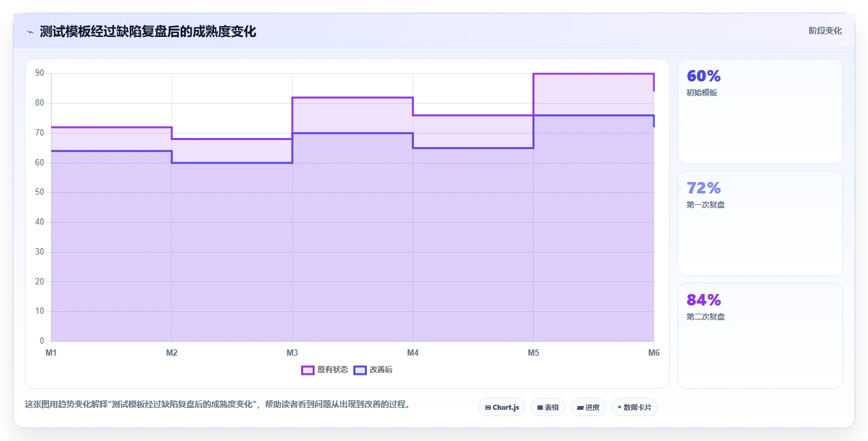Viewport: 868px width, 441px height.
Task: Select the 数据卡片 tag chip
Action: 634,407
